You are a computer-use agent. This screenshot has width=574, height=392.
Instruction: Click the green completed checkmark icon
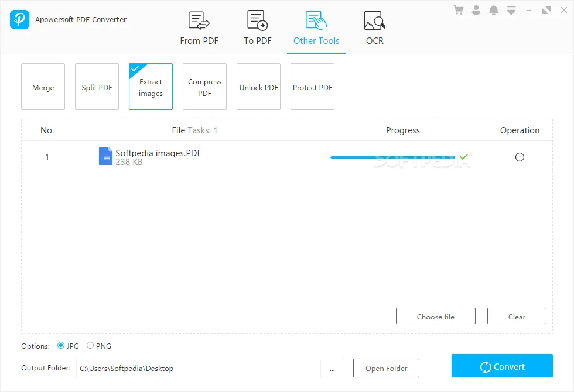tap(464, 157)
